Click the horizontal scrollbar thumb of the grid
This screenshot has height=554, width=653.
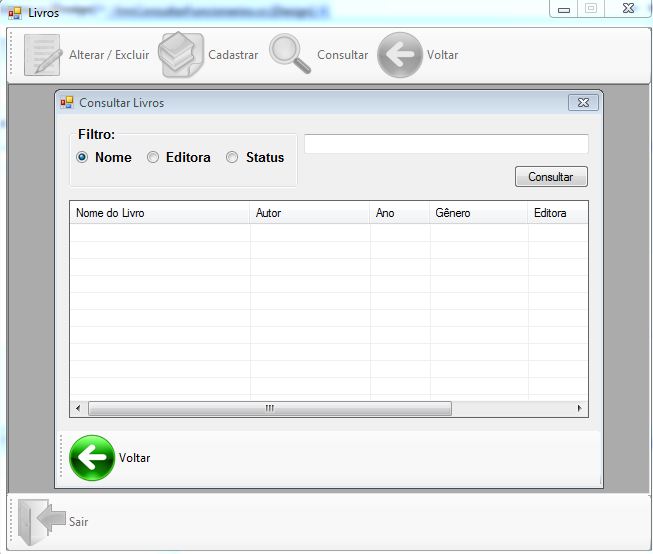pos(269,409)
